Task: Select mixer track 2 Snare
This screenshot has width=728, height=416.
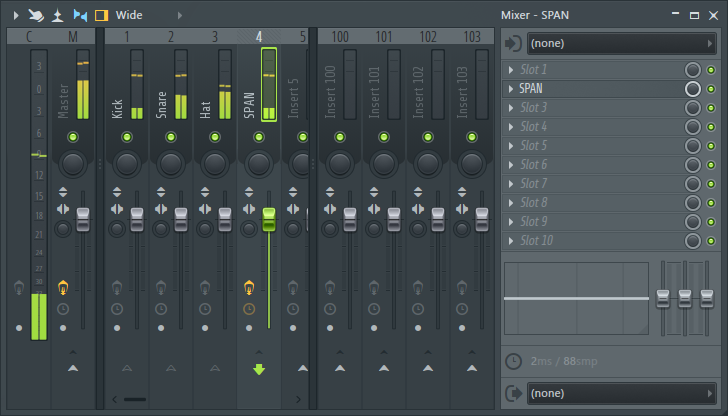Action: [171, 37]
